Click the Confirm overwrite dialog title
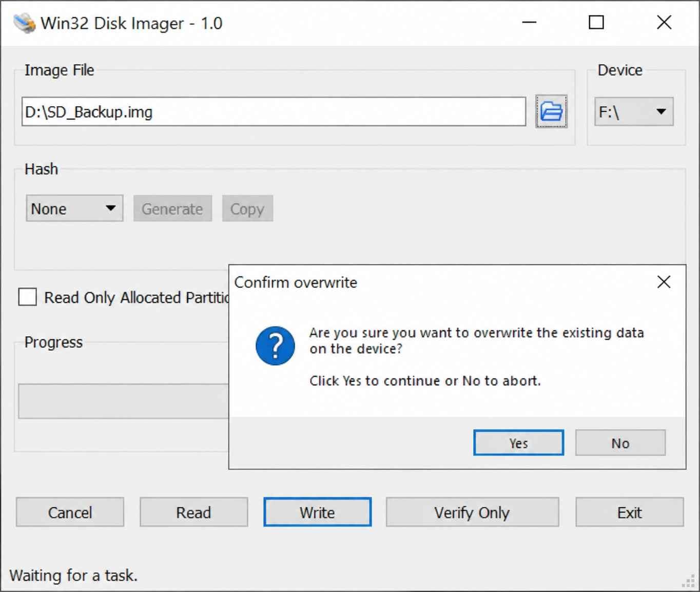The image size is (700, 592). [x=296, y=282]
